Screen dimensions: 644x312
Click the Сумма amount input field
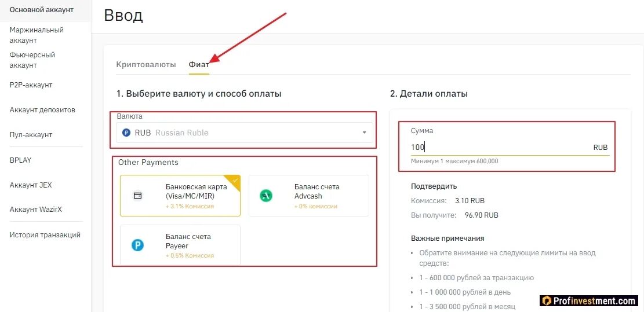pyautogui.click(x=510, y=147)
